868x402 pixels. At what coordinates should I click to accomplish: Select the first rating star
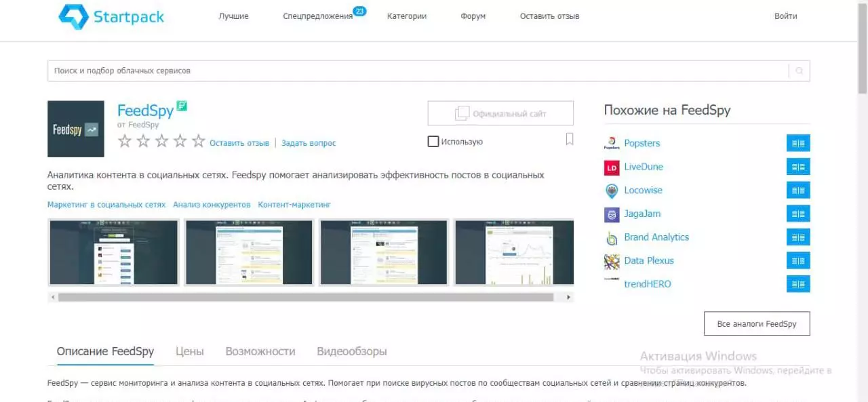(125, 141)
